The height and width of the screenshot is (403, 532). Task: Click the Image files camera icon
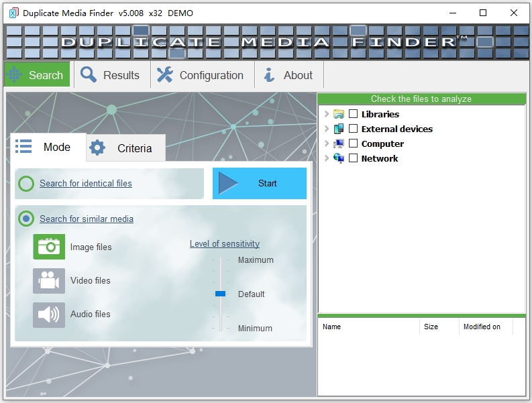(49, 247)
